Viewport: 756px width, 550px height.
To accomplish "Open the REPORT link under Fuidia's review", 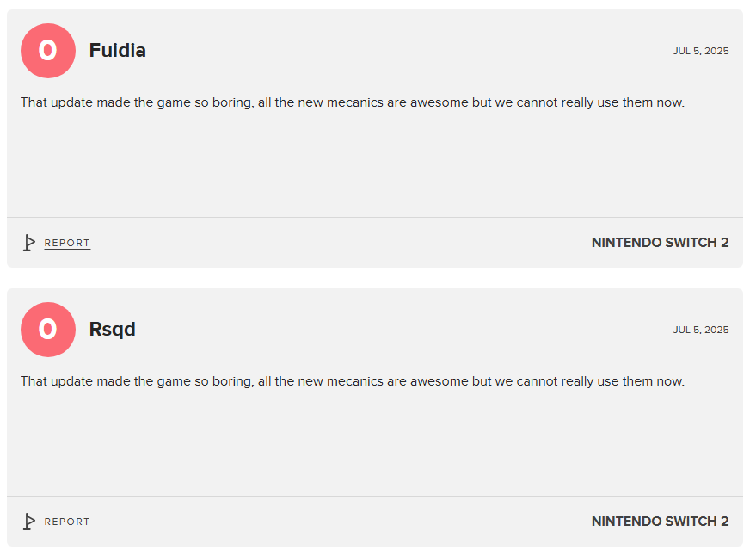I will 67,244.
